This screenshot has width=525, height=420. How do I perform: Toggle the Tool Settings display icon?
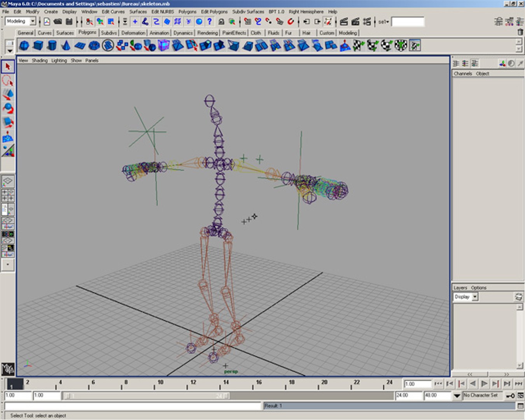pyautogui.click(x=509, y=21)
